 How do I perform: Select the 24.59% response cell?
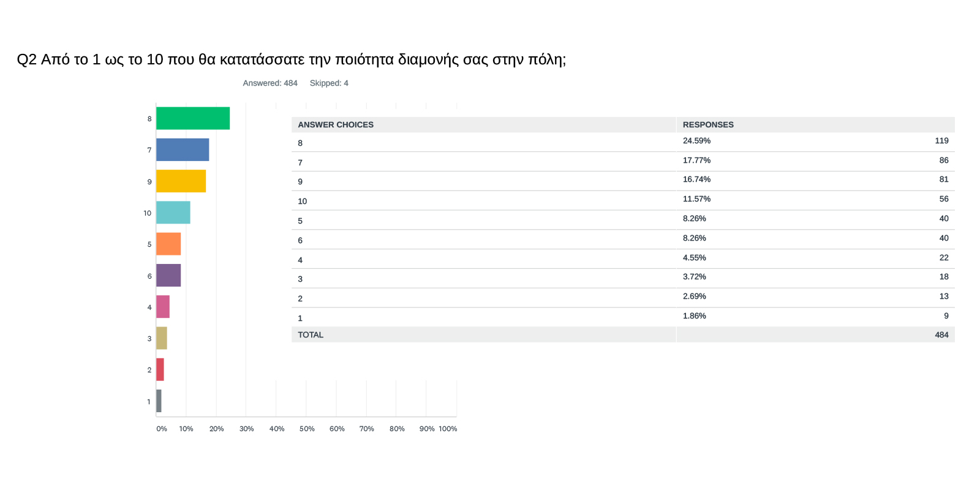tap(696, 141)
